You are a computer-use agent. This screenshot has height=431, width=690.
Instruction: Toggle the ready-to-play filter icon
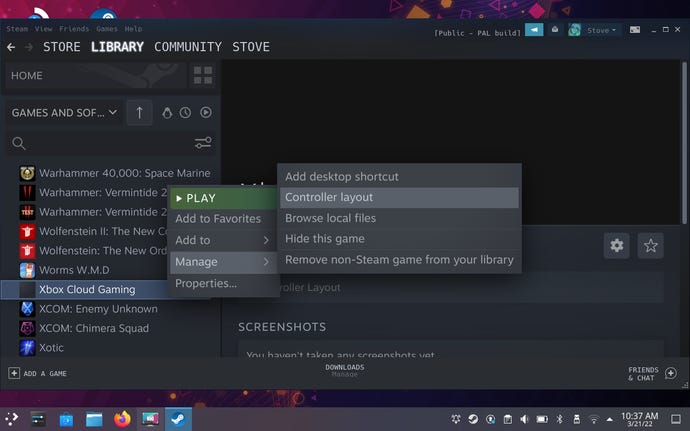[206, 113]
